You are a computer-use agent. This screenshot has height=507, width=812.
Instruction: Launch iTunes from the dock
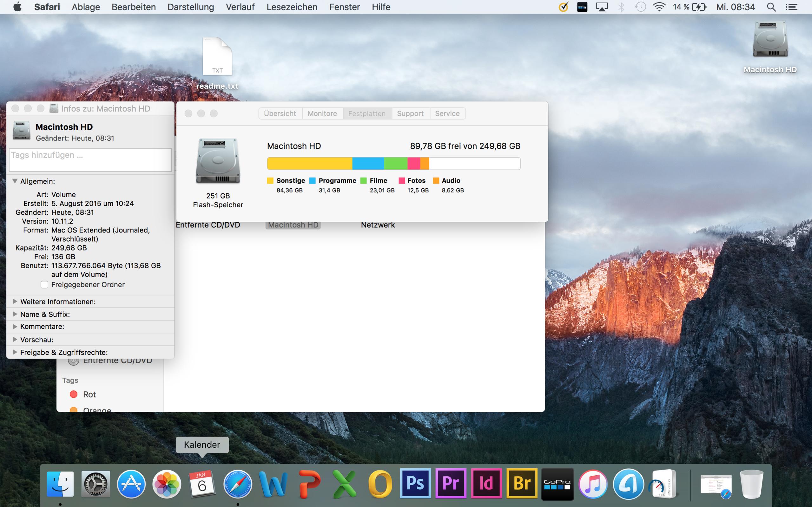coord(593,484)
